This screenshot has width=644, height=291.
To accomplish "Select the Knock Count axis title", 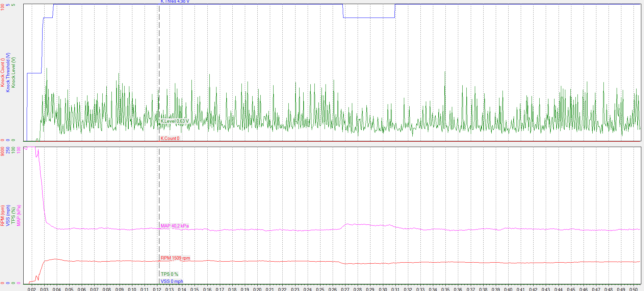I will click(x=3, y=72).
